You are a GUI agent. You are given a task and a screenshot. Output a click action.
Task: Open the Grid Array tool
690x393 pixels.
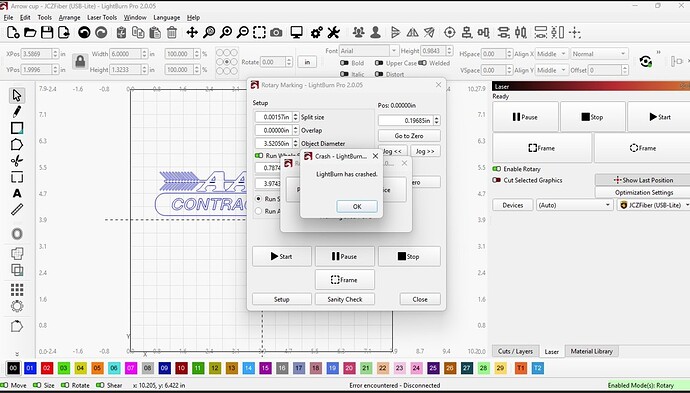(17, 289)
